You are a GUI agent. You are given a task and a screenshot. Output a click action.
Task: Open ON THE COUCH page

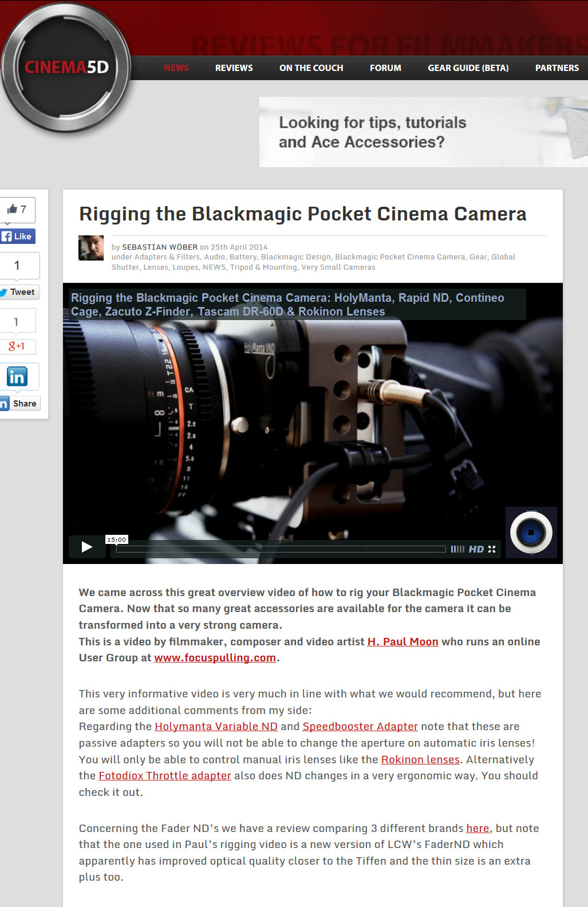(311, 68)
